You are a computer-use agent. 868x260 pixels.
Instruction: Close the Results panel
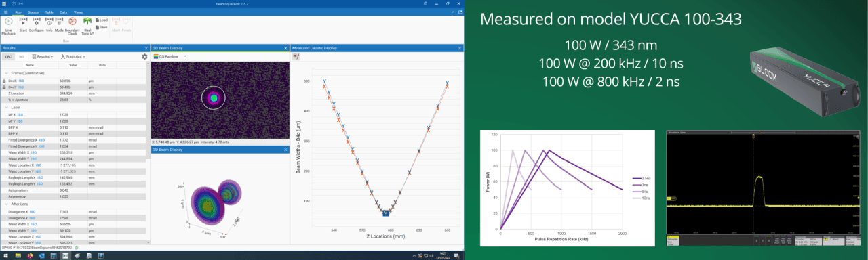click(146, 48)
